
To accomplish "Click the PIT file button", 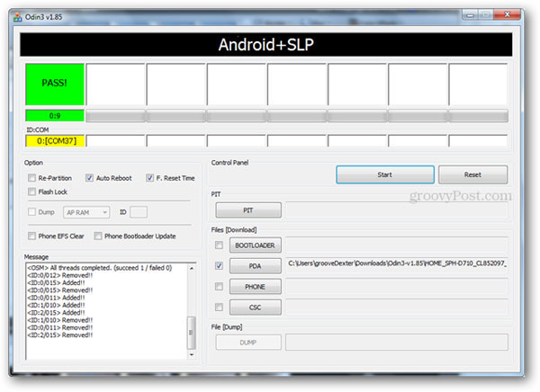I will (x=249, y=209).
